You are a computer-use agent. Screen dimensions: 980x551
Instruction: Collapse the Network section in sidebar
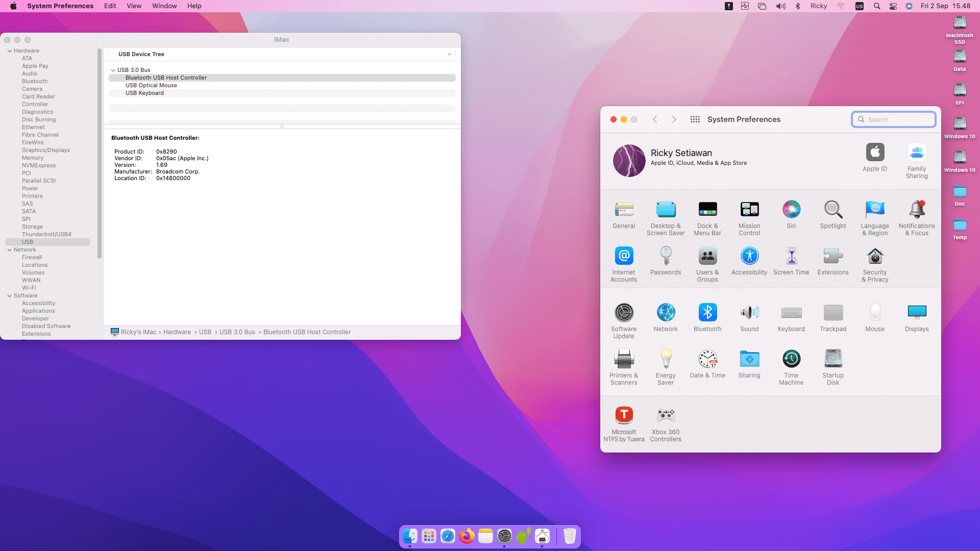[10, 250]
